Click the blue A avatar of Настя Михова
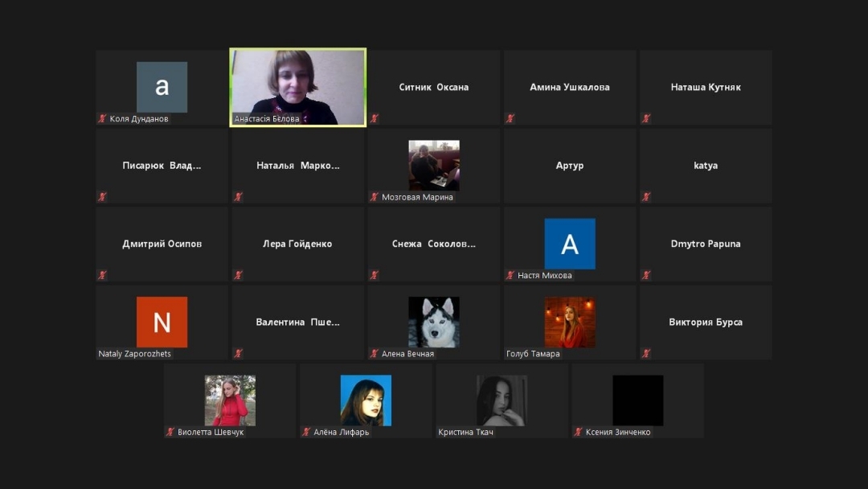Viewport: 868px width, 489px height. point(570,244)
